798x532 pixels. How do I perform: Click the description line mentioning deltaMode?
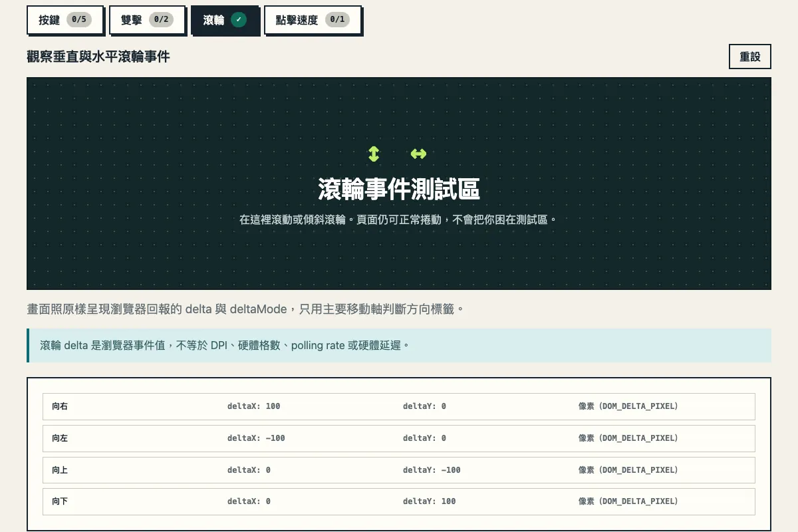pyautogui.click(x=245, y=309)
